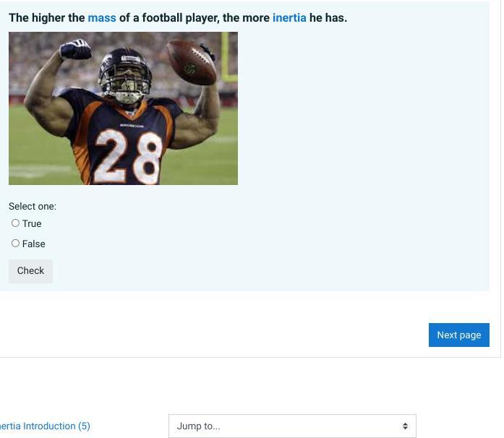Select the True radio button
Viewport: 504px width, 438px height.
point(15,223)
